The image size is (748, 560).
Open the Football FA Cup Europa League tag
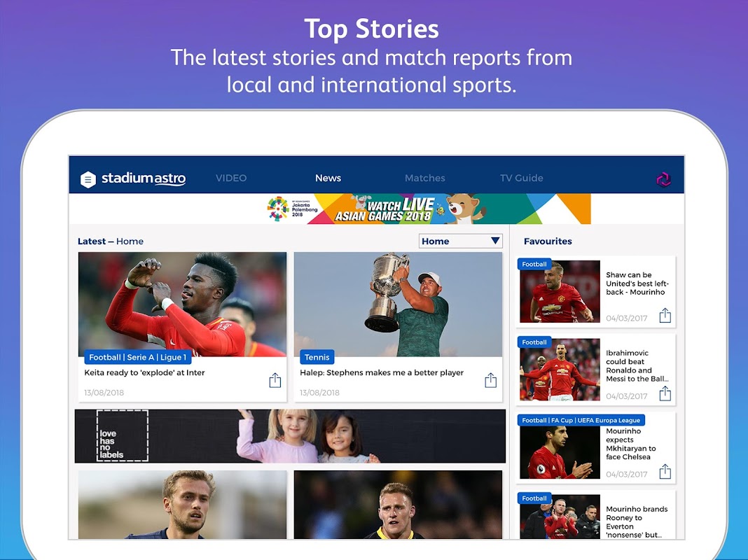click(581, 420)
